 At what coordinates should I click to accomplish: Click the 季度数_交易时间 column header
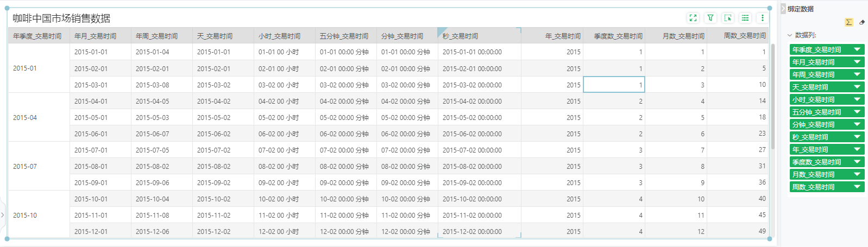click(x=618, y=36)
